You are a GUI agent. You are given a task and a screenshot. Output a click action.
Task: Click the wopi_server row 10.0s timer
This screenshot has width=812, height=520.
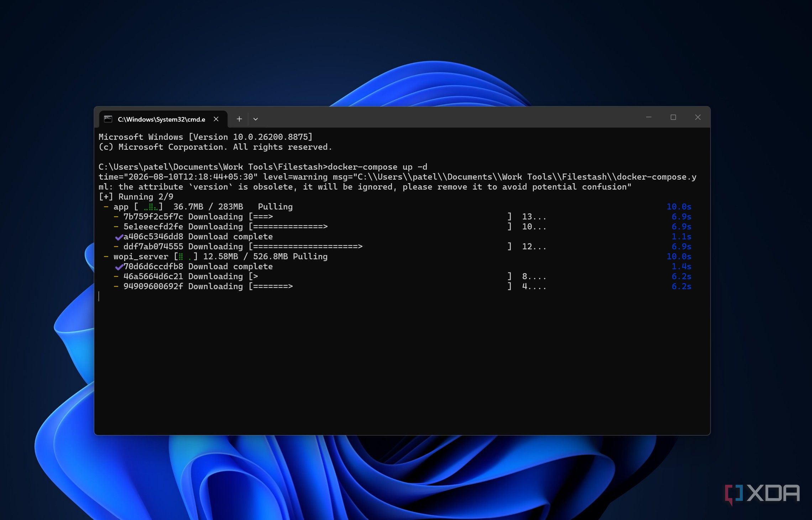(x=679, y=256)
